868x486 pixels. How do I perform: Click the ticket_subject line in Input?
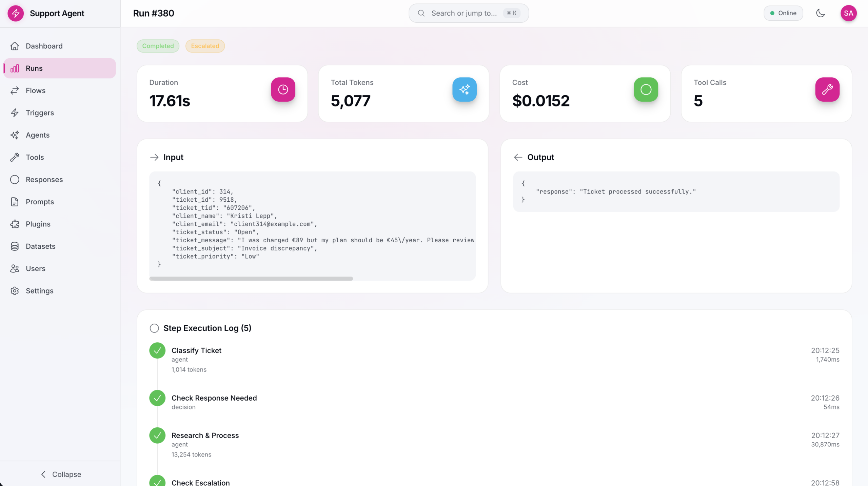click(245, 248)
